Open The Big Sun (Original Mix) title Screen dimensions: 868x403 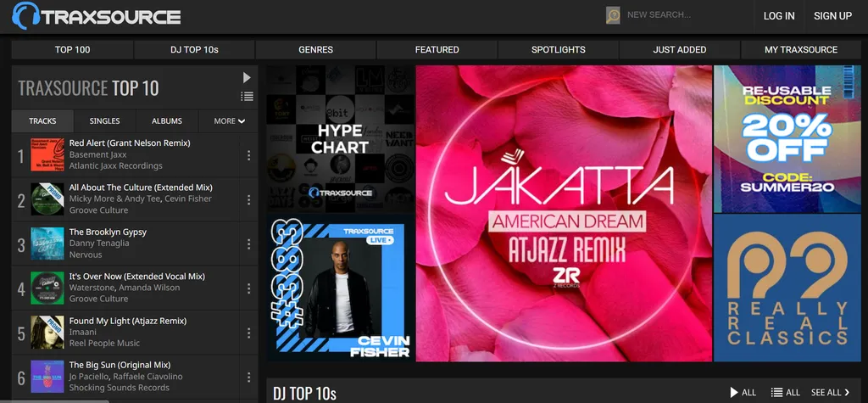pos(120,365)
